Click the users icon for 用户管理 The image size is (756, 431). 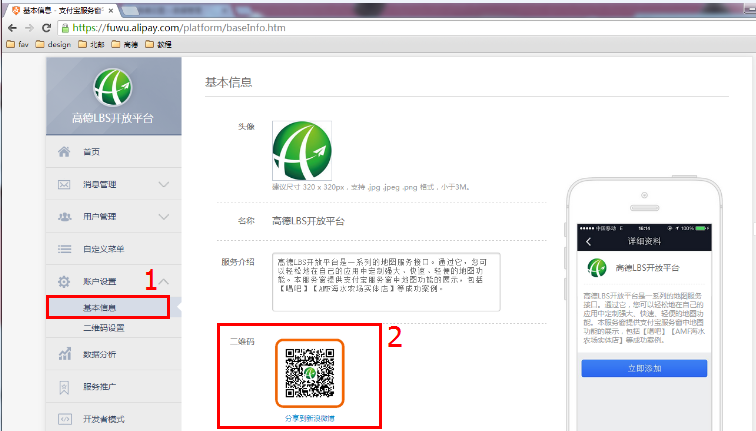pyautogui.click(x=65, y=217)
